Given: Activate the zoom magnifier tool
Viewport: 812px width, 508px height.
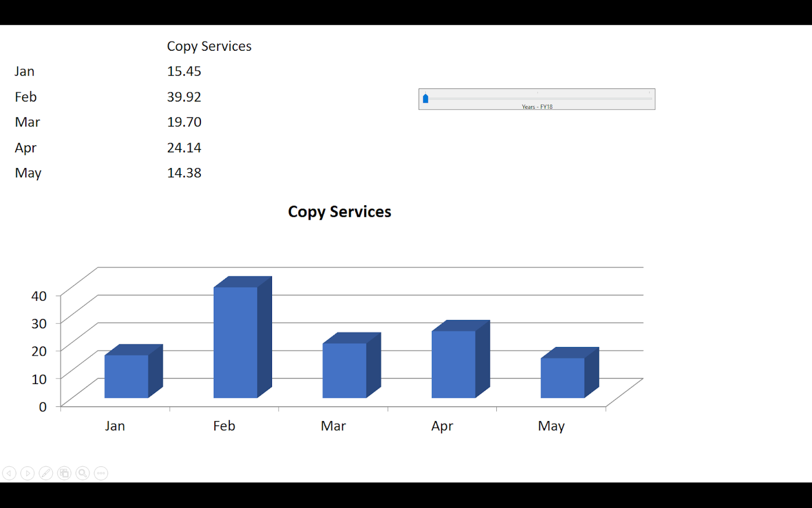Looking at the screenshot, I should (x=82, y=473).
